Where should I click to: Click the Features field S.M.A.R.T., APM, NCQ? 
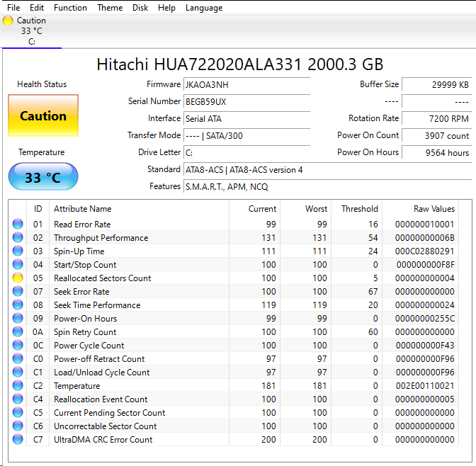pos(327,186)
